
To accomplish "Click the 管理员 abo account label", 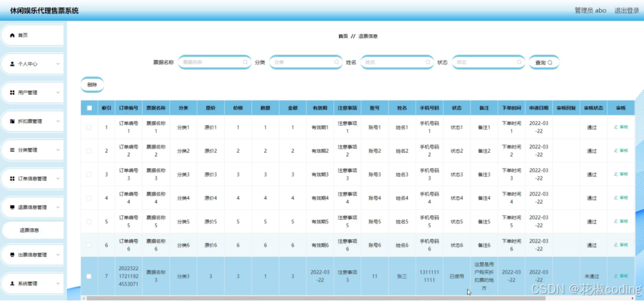I will [x=590, y=10].
